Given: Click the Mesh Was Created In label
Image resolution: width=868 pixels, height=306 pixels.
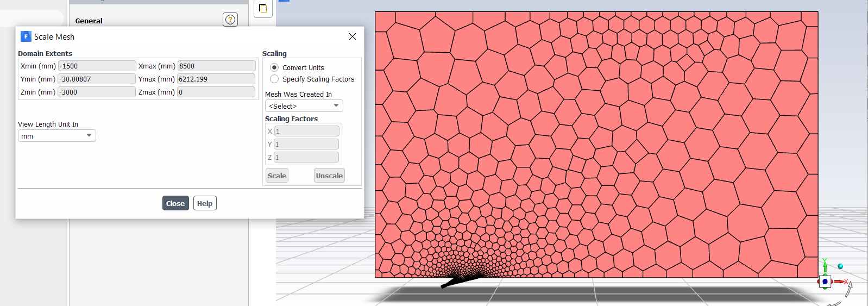Looking at the screenshot, I should 298,94.
